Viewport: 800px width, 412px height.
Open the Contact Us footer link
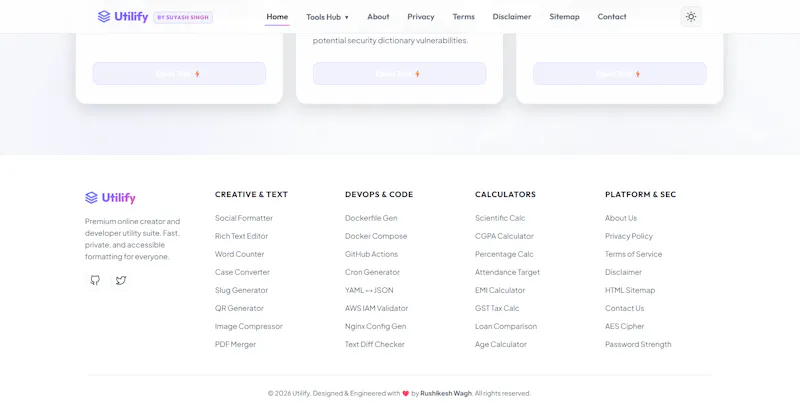coord(624,308)
